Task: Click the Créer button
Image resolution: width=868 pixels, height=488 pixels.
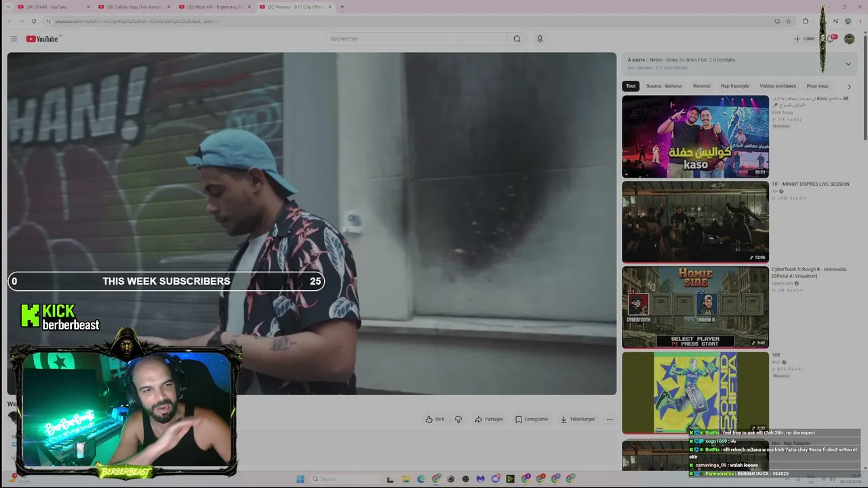Action: (x=804, y=39)
